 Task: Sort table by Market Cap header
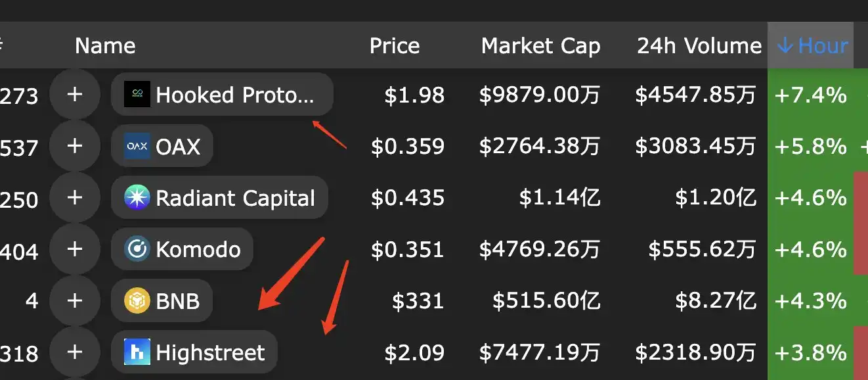pyautogui.click(x=540, y=45)
